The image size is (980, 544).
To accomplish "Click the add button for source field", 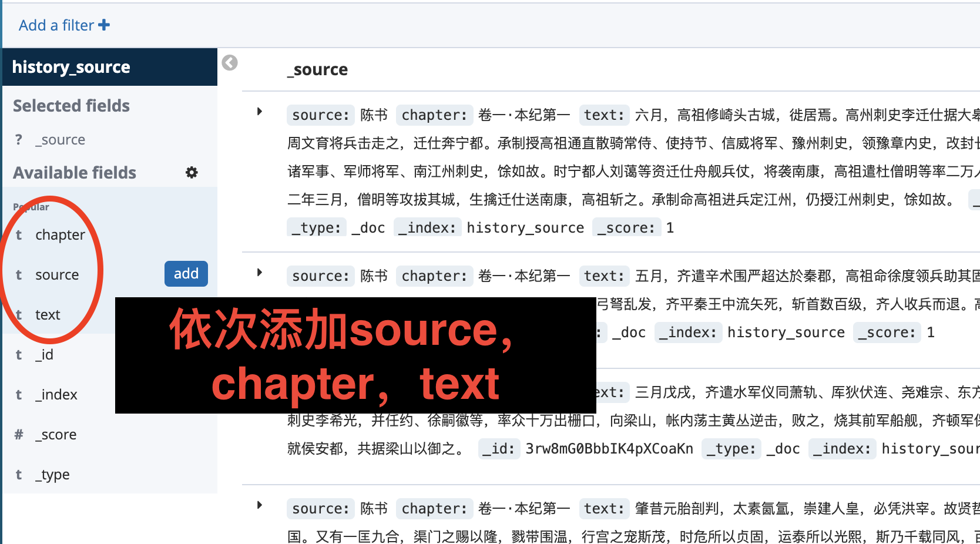I will pyautogui.click(x=186, y=274).
